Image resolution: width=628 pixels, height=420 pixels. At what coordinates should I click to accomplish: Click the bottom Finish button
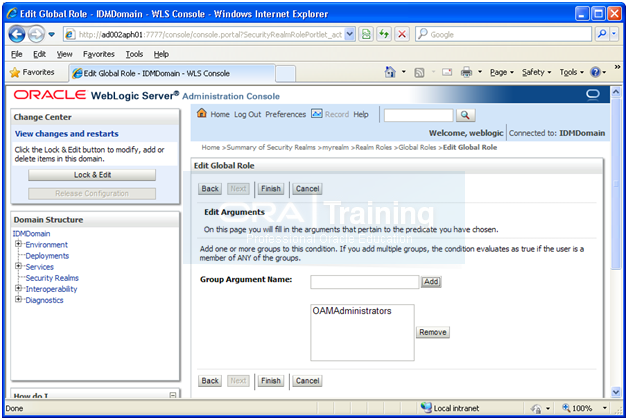click(271, 381)
